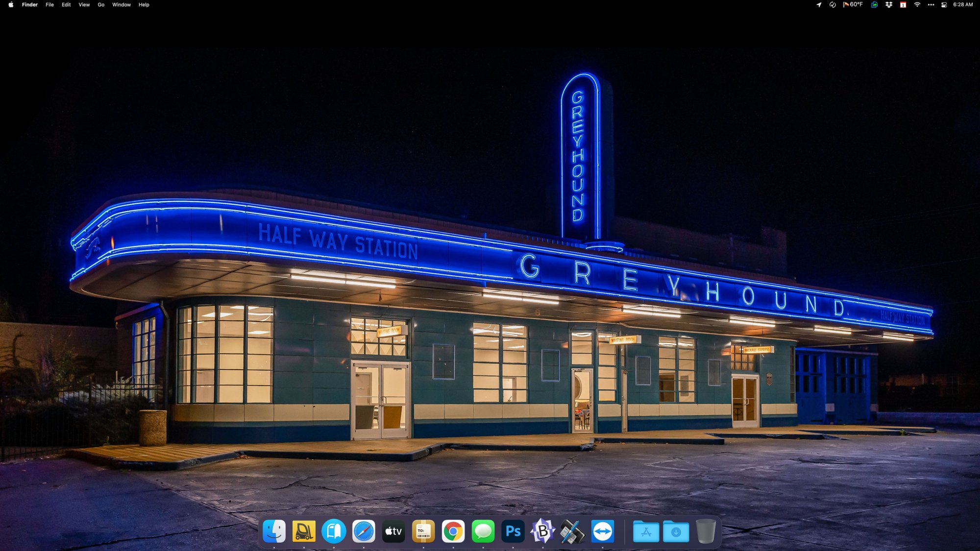Open the Dropbox menu bar icon
The width and height of the screenshot is (980, 551).
coord(888,5)
